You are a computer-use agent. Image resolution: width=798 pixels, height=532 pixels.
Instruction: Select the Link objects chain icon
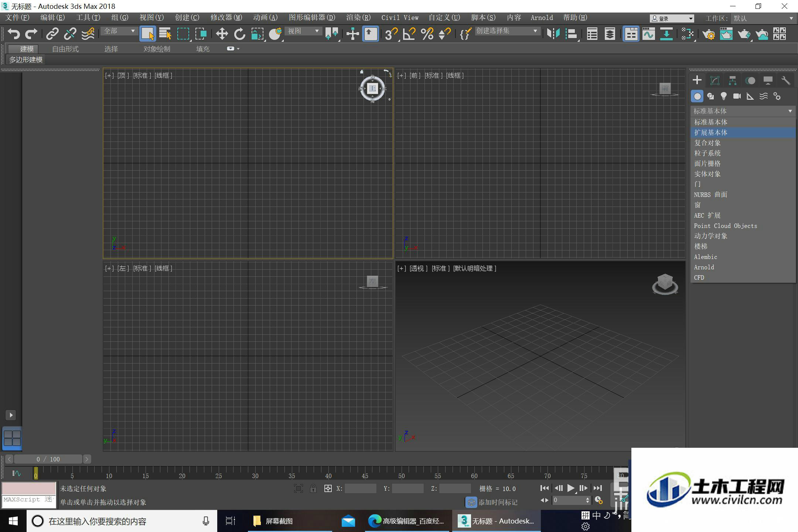click(x=52, y=34)
